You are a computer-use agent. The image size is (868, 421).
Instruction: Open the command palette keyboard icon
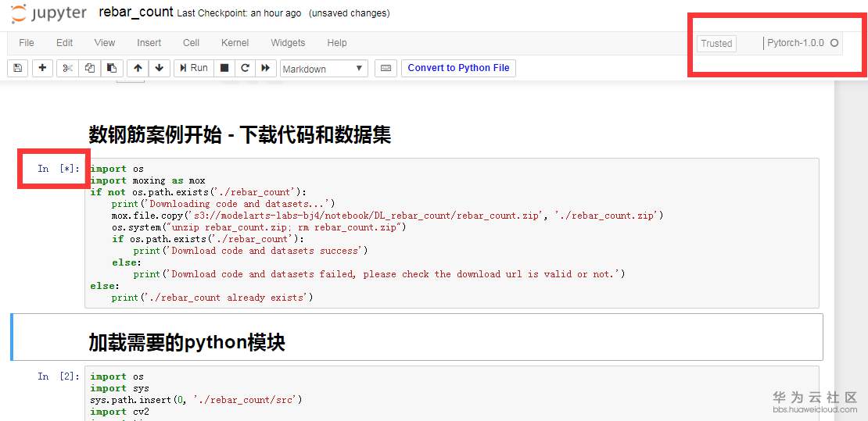pyautogui.click(x=386, y=68)
